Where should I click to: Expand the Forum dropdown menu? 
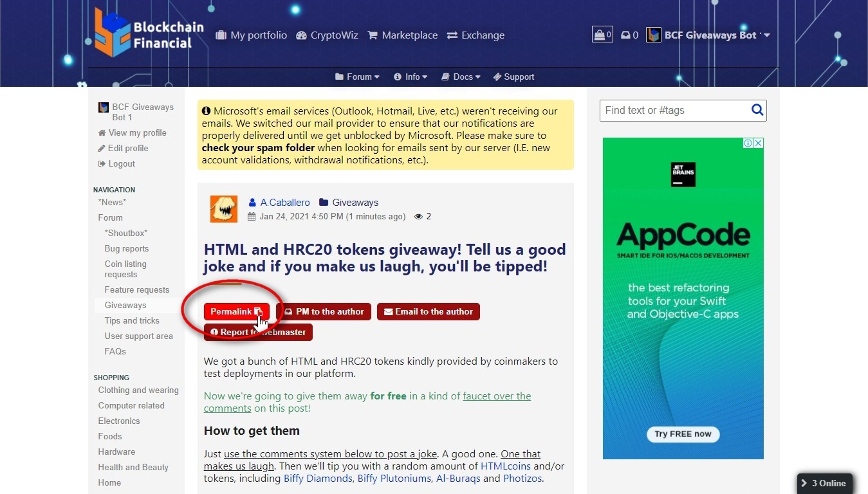pos(357,77)
